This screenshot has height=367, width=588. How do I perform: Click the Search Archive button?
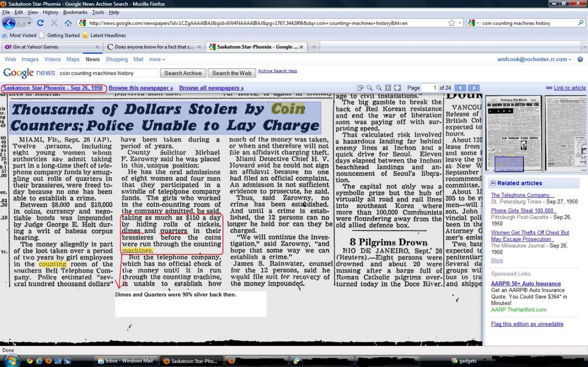pos(183,73)
